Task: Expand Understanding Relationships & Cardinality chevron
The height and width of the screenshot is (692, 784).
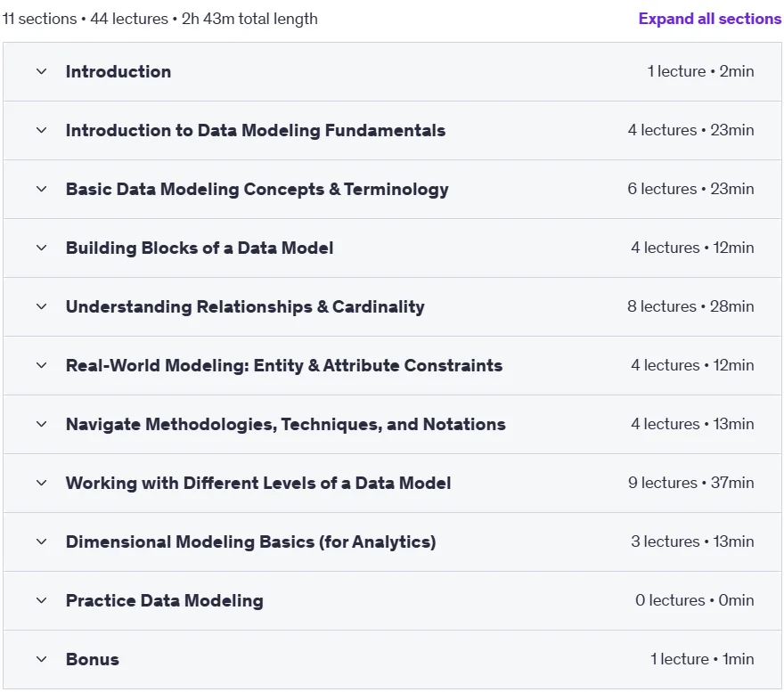Action: 42,306
